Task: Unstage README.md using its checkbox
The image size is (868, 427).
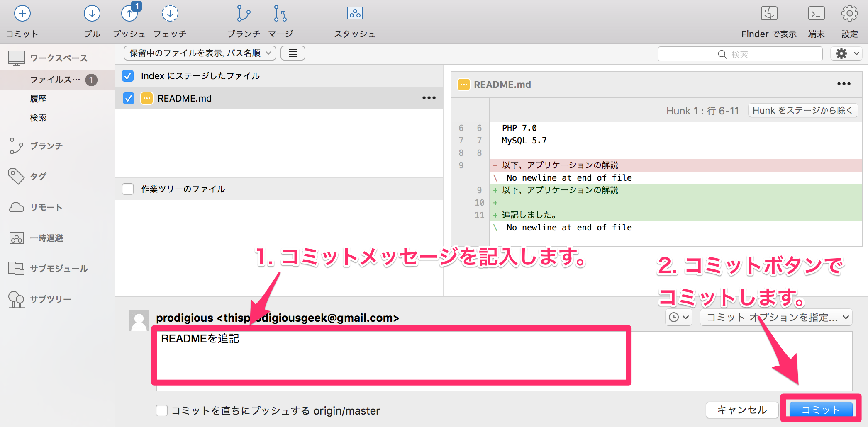Action: click(x=129, y=98)
